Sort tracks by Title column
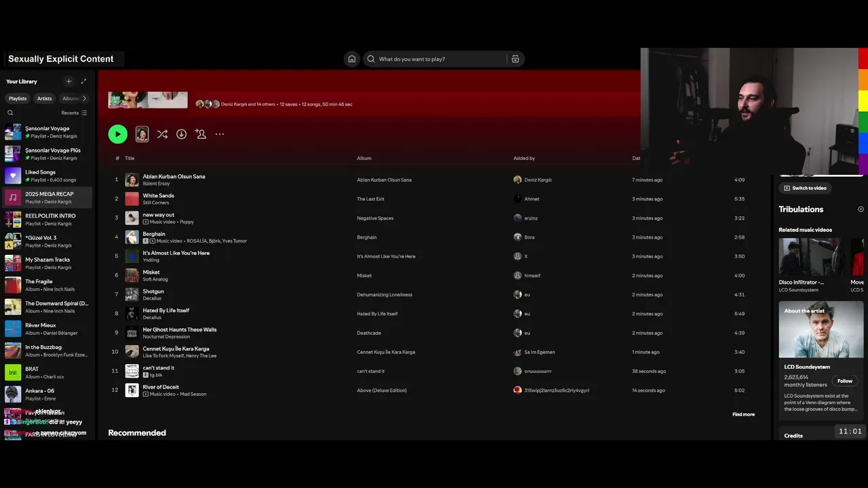The width and height of the screenshot is (868, 488). point(130,158)
